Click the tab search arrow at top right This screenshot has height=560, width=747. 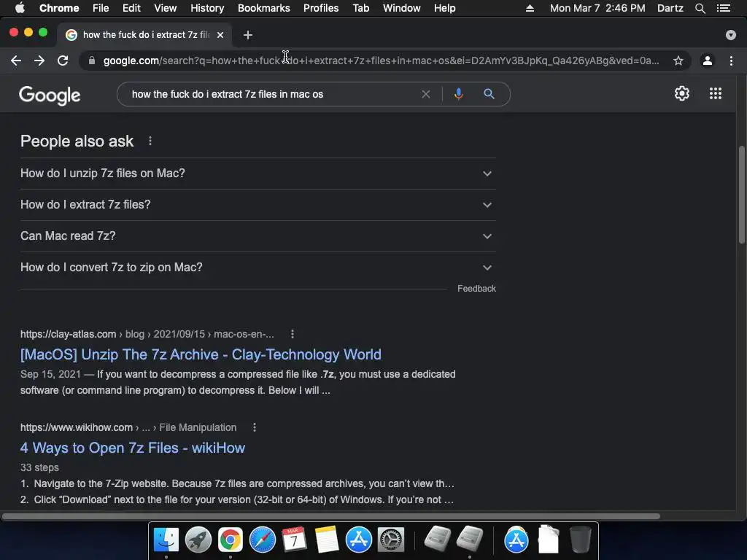coord(731,35)
